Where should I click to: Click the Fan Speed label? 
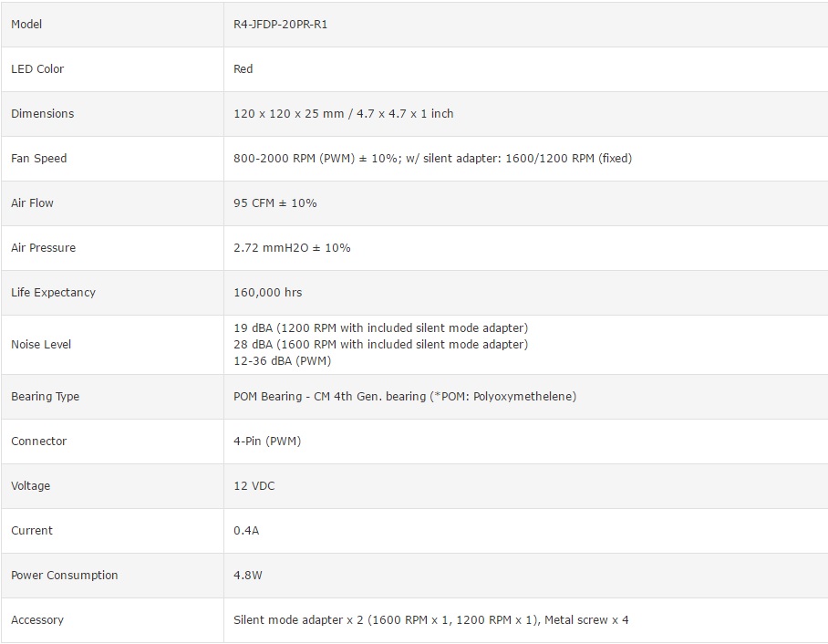(39, 159)
